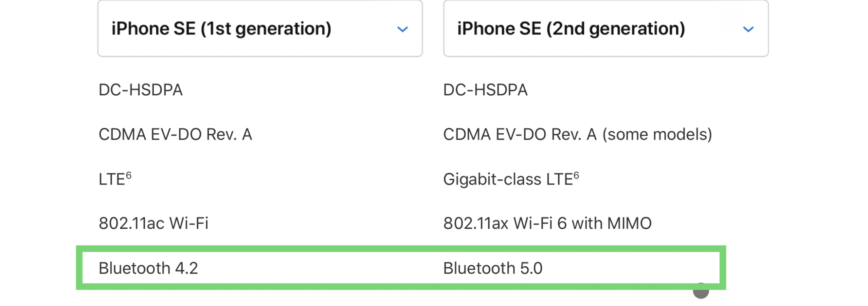868x306 pixels.
Task: Click CDMA EV-DO Rev. A under 1st generation
Action: [175, 134]
